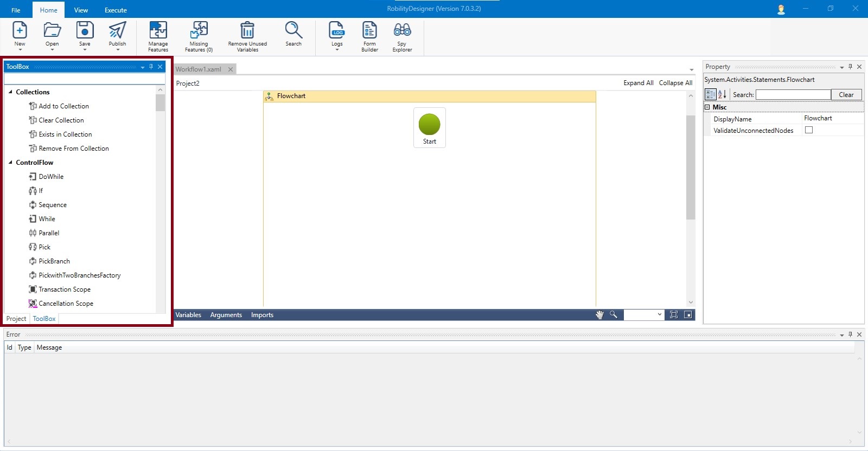Collapse the Collections tree group
The height and width of the screenshot is (451, 868).
[x=10, y=92]
